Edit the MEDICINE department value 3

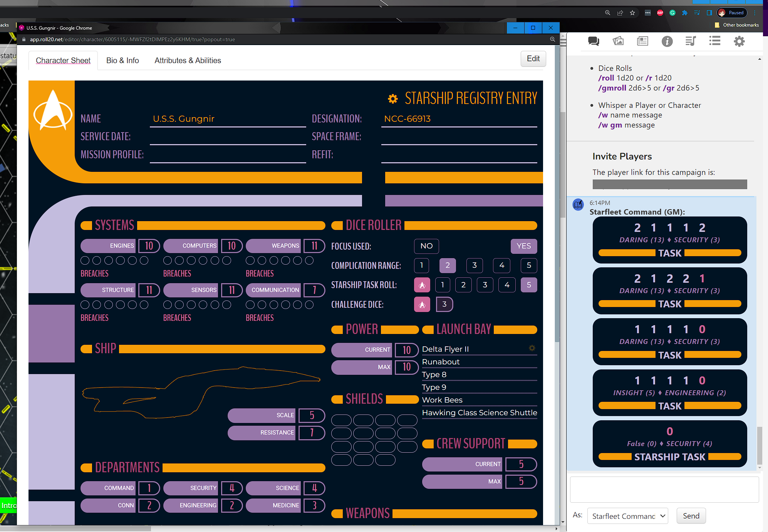click(314, 505)
